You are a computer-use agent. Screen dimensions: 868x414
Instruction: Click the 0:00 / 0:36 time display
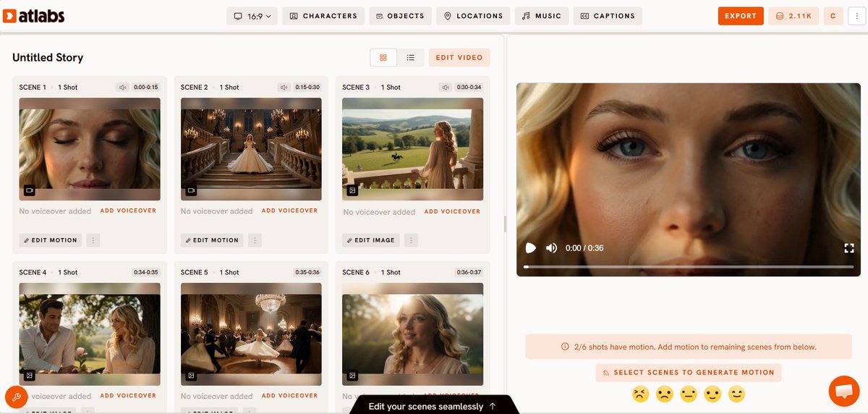pyautogui.click(x=584, y=248)
